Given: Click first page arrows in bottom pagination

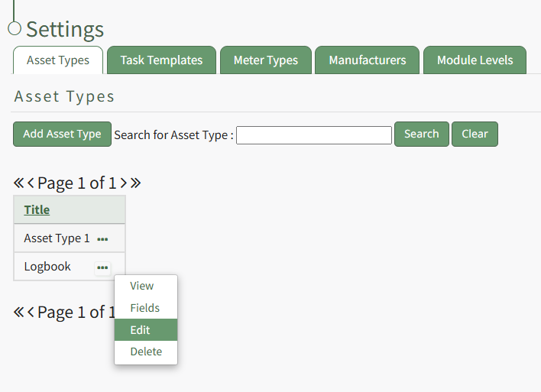Looking at the screenshot, I should tap(19, 313).
